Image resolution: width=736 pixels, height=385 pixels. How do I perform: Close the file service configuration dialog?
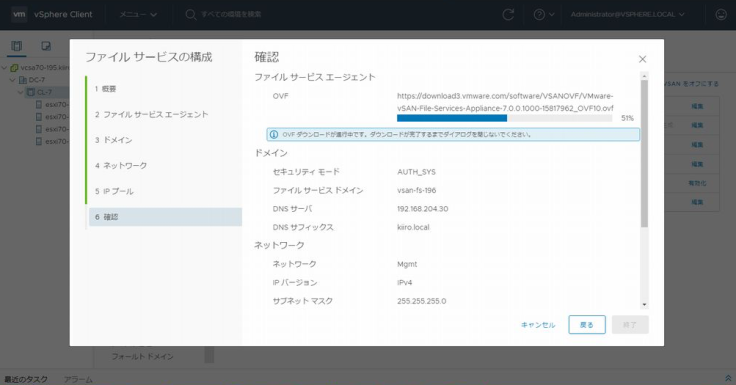pyautogui.click(x=642, y=59)
